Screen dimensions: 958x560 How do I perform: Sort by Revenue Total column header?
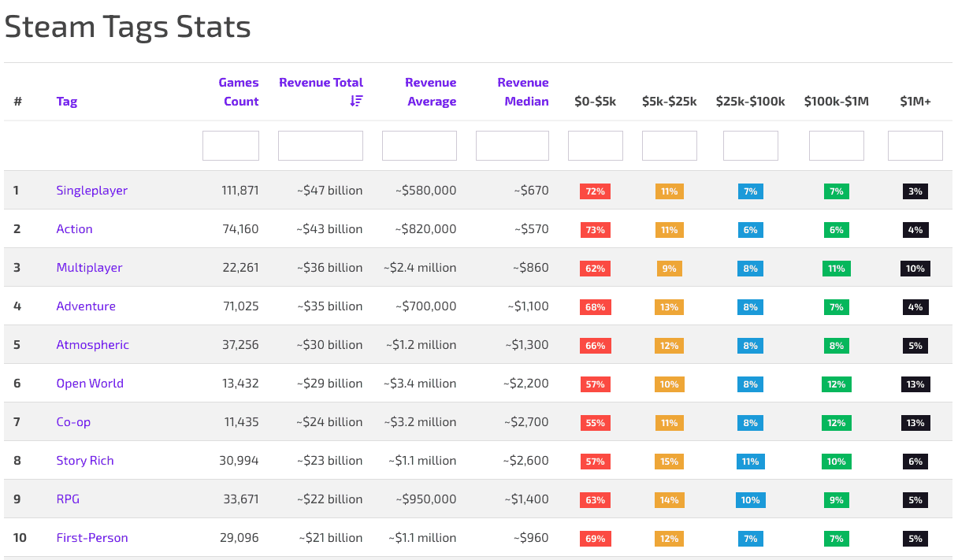coord(321,82)
